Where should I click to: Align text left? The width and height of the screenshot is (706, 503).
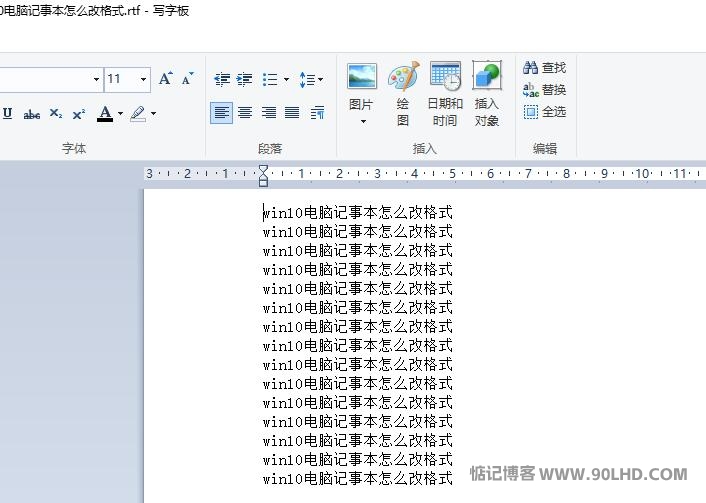[x=222, y=113]
